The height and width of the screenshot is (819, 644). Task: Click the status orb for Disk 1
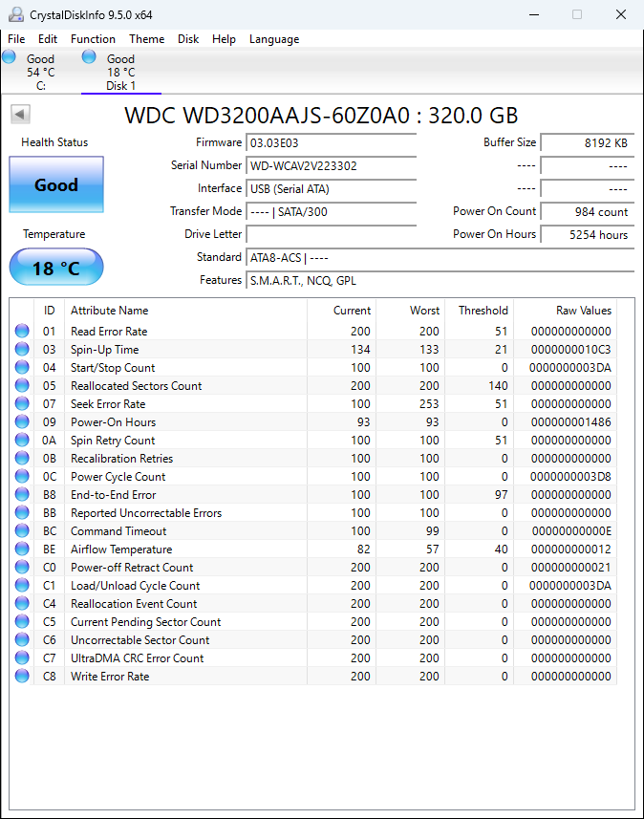(x=89, y=56)
